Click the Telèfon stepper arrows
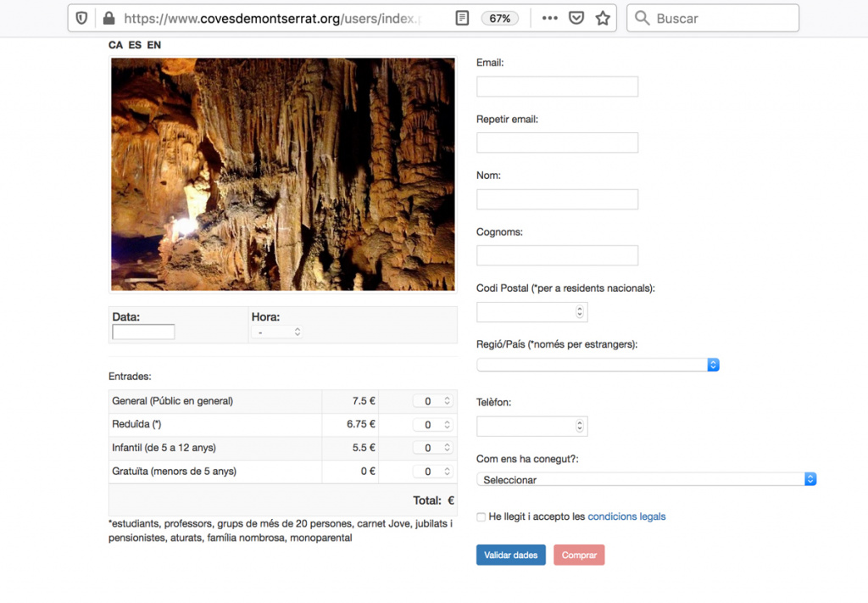The width and height of the screenshot is (868, 603). 580,427
